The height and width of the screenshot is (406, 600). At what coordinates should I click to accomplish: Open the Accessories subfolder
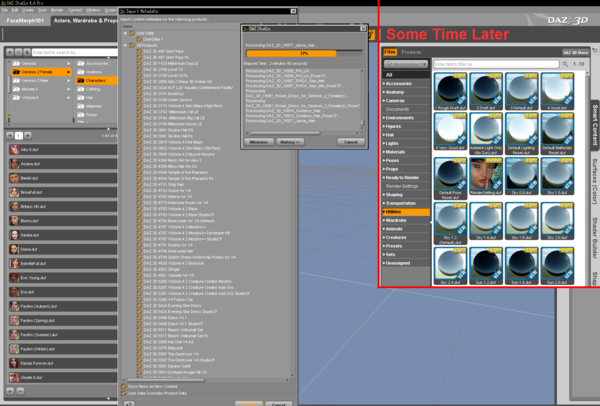click(96, 64)
